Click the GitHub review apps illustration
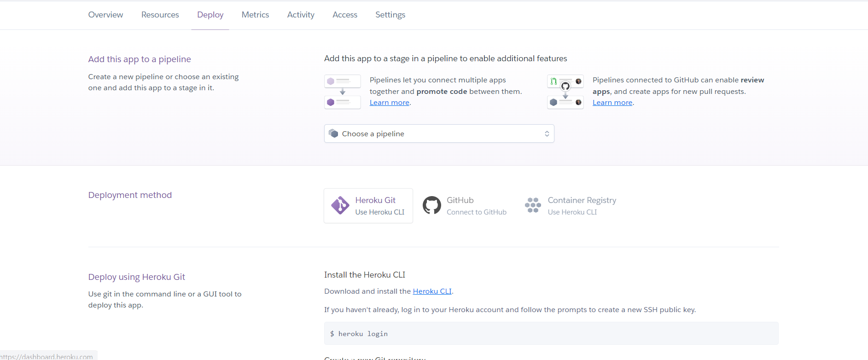868x360 pixels. [x=565, y=92]
